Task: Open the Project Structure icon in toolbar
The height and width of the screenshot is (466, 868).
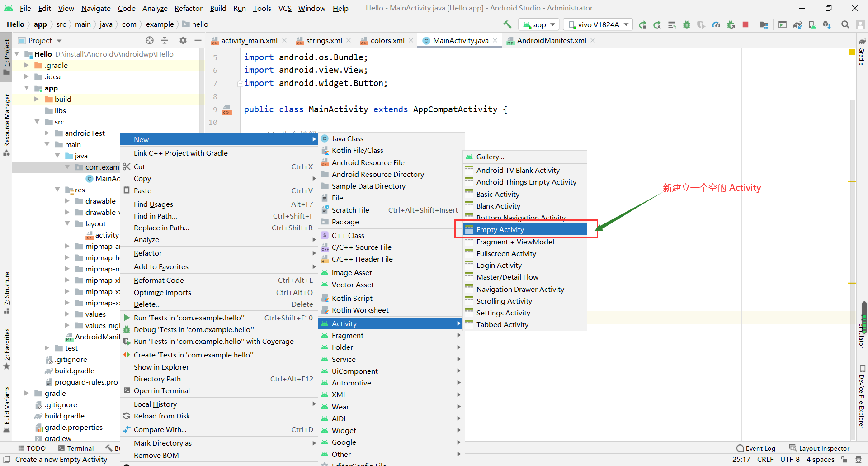Action: pos(764,24)
